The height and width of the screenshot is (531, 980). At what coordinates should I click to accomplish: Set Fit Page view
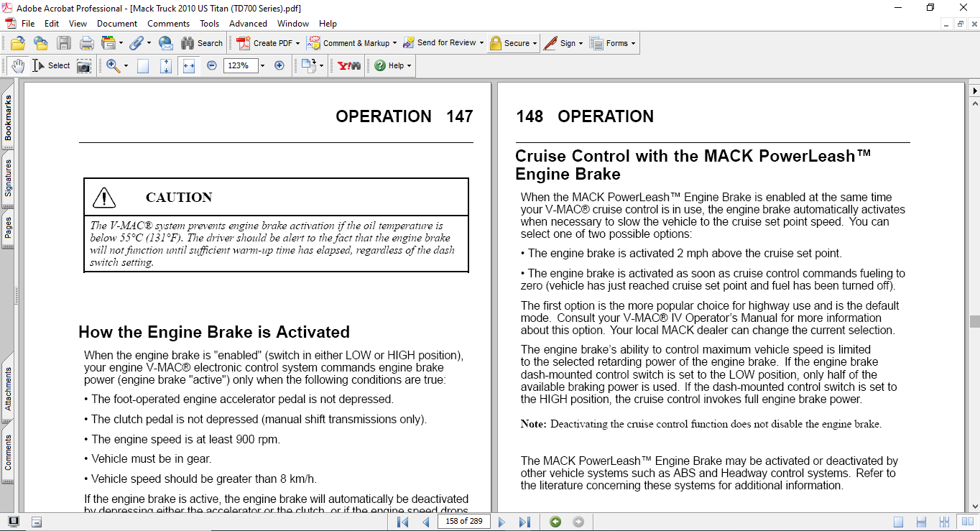166,65
